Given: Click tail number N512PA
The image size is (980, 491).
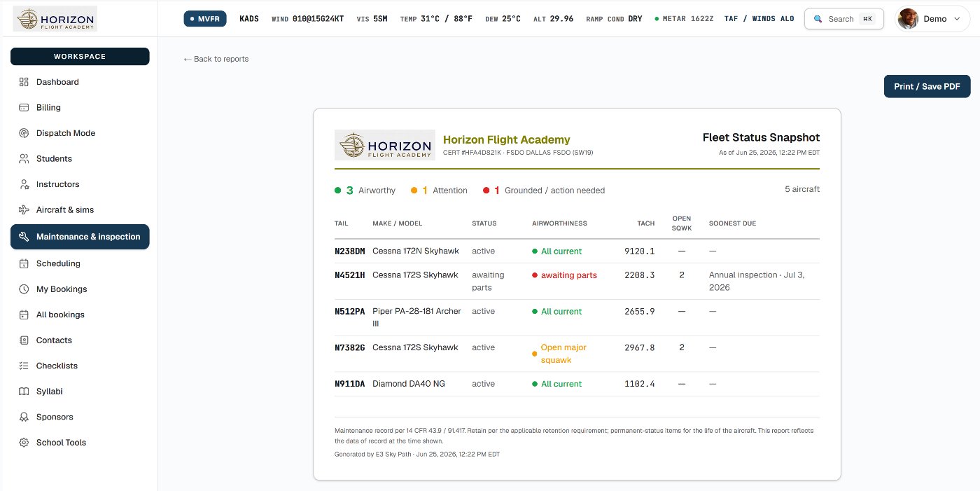Looking at the screenshot, I should [x=350, y=312].
